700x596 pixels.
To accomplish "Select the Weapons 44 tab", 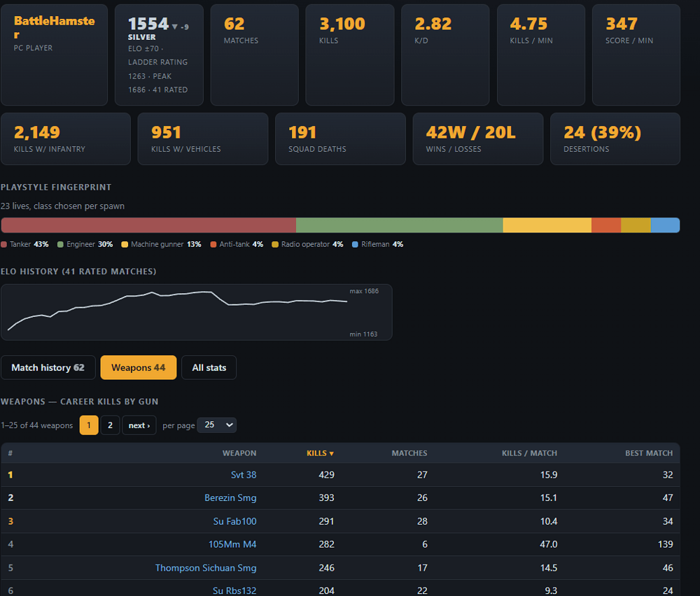I will coord(139,367).
